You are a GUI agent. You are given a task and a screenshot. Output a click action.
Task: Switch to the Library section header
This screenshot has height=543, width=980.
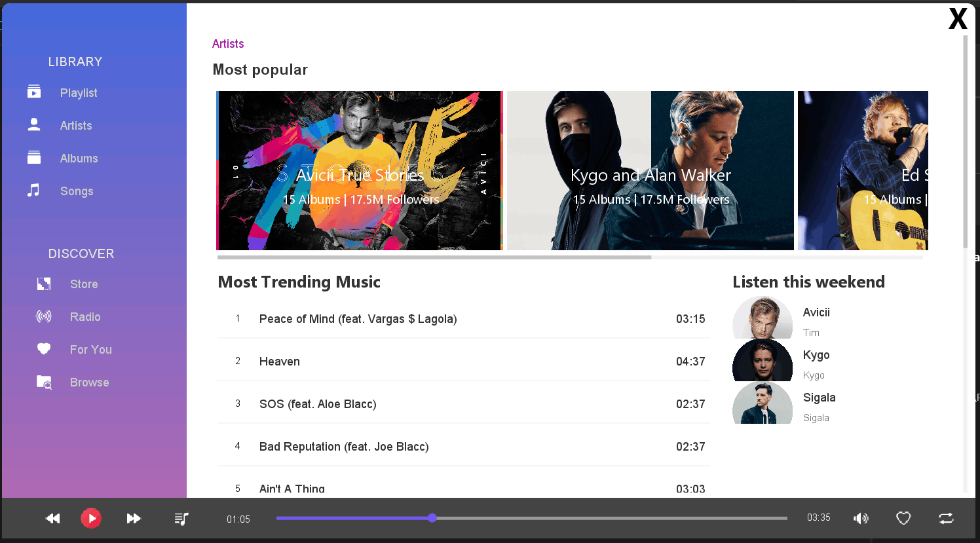coord(75,62)
